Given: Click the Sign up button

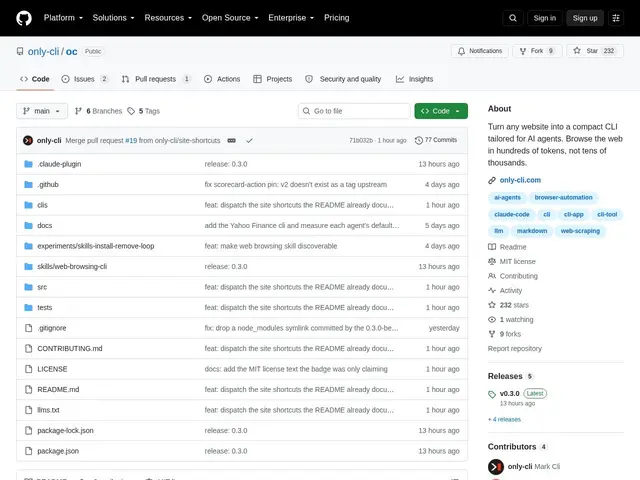Looking at the screenshot, I should click(x=584, y=18).
